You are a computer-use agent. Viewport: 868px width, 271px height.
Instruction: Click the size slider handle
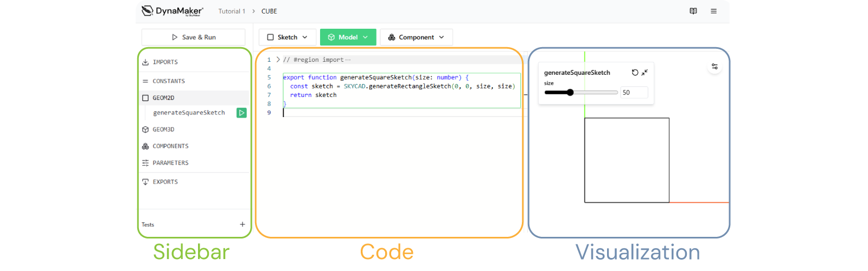coord(570,93)
